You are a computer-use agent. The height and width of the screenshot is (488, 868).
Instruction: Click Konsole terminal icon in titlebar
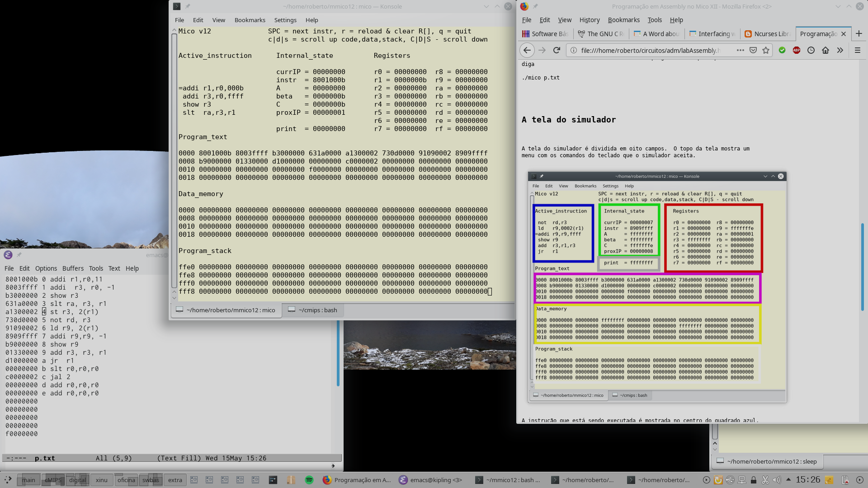pos(177,6)
